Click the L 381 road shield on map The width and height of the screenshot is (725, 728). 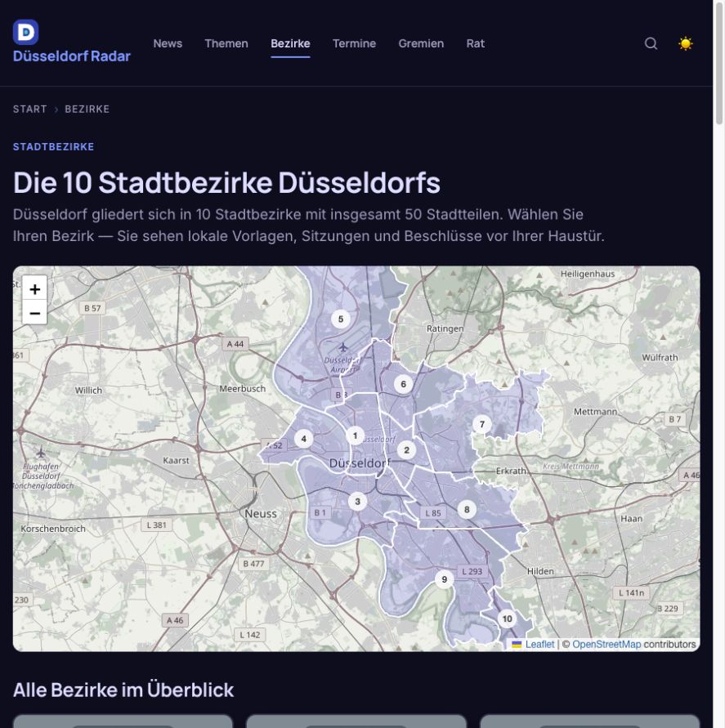tap(156, 525)
